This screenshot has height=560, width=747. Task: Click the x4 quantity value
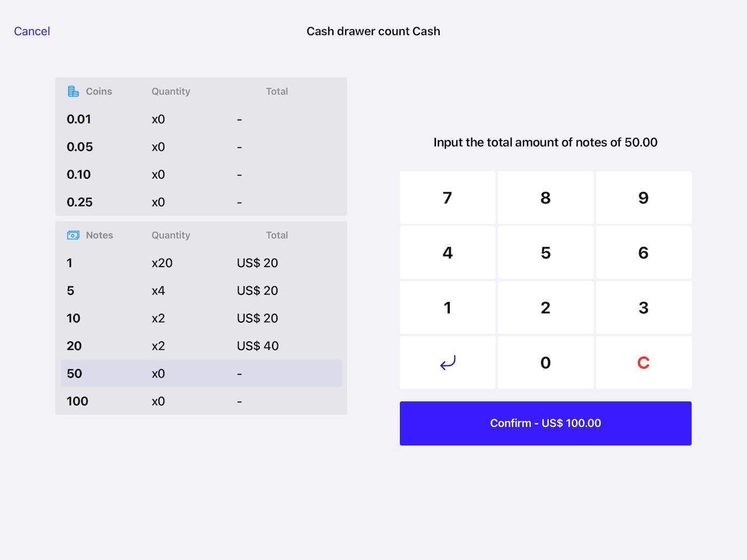[x=158, y=291]
